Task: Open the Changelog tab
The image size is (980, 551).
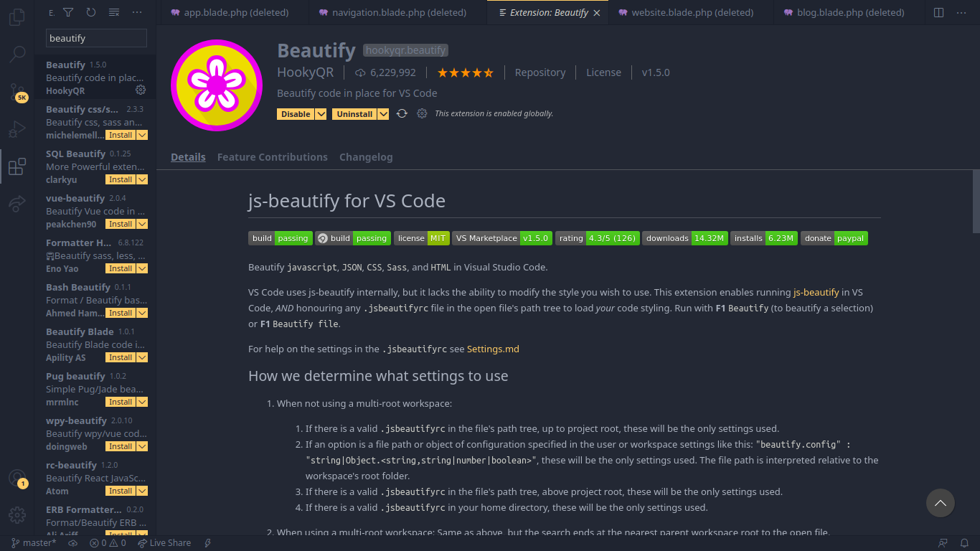Action: click(x=366, y=157)
